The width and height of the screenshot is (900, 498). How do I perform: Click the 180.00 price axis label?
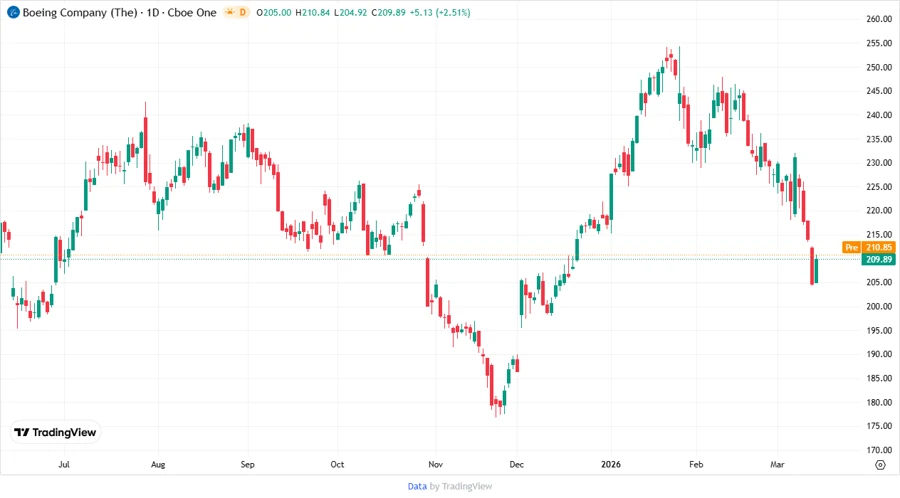879,402
